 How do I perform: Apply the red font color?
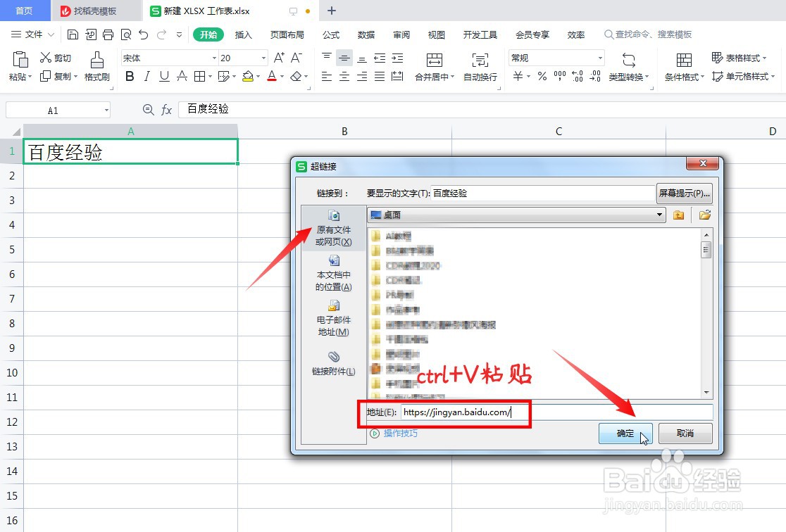pos(272,76)
